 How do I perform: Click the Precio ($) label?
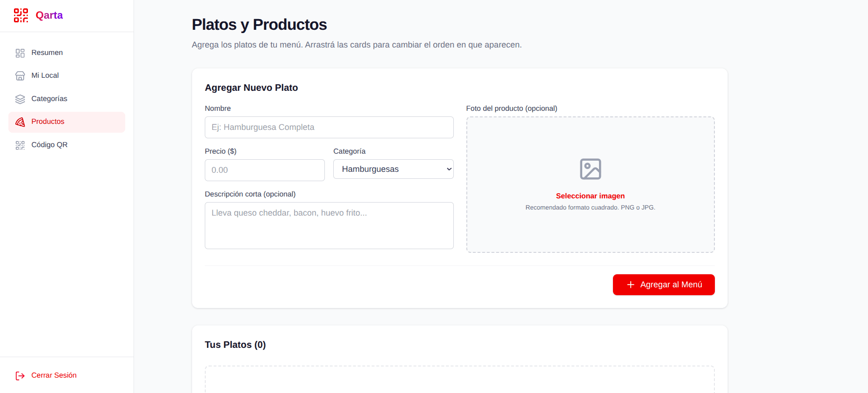(x=221, y=151)
